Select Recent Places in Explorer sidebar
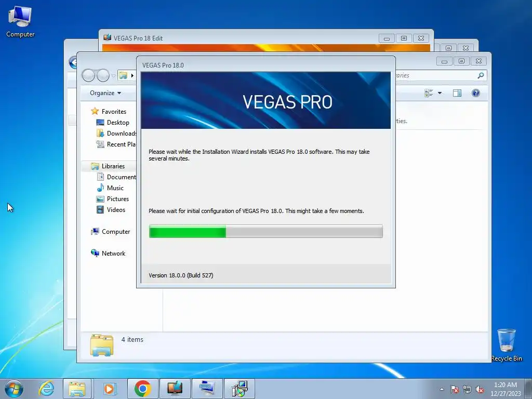Image resolution: width=532 pixels, height=399 pixels. pos(116,144)
